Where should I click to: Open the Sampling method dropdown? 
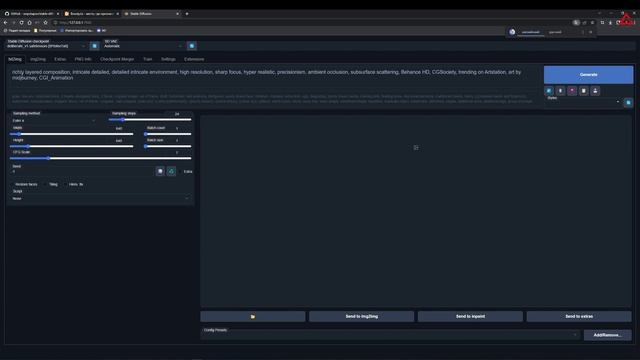[53, 120]
